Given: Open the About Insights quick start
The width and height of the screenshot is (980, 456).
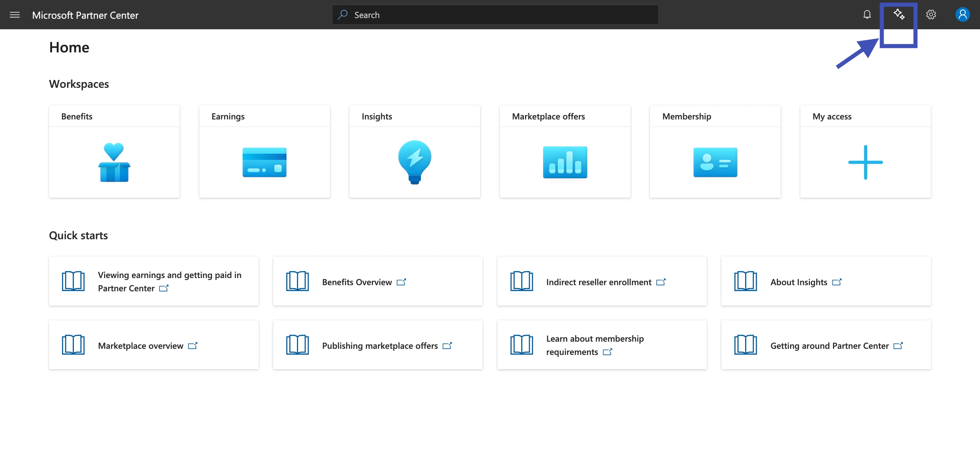Looking at the screenshot, I should (x=826, y=281).
